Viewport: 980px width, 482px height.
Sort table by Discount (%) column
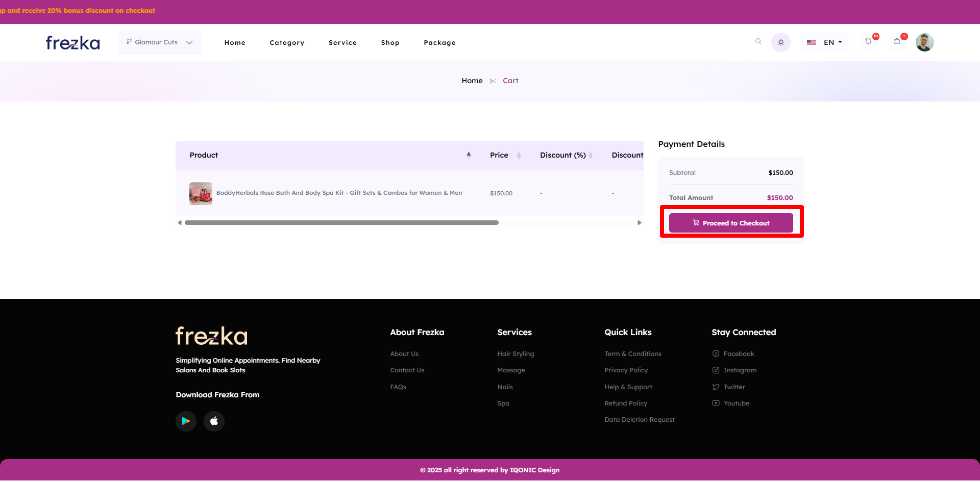pyautogui.click(x=591, y=156)
